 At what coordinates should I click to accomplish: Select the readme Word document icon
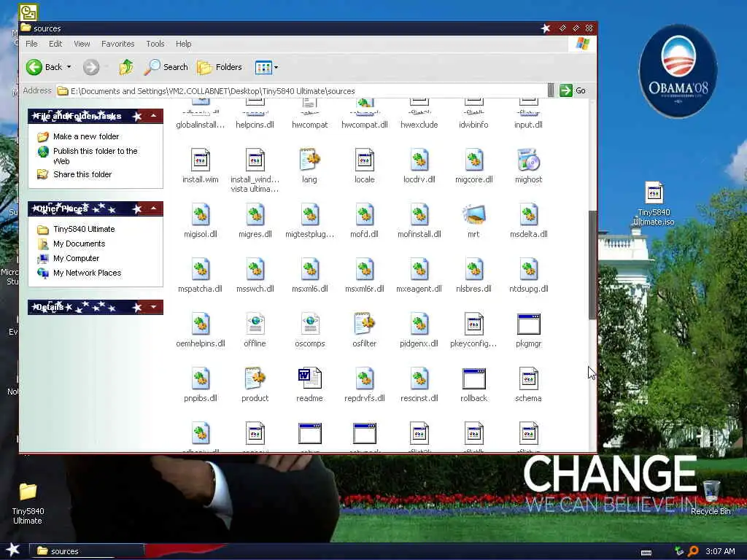[x=309, y=379]
